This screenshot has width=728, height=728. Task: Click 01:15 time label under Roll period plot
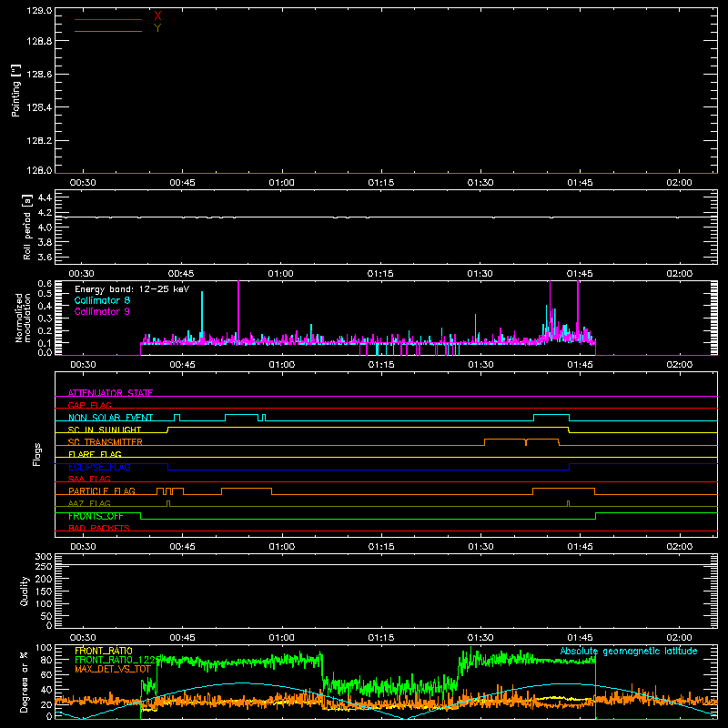[380, 274]
